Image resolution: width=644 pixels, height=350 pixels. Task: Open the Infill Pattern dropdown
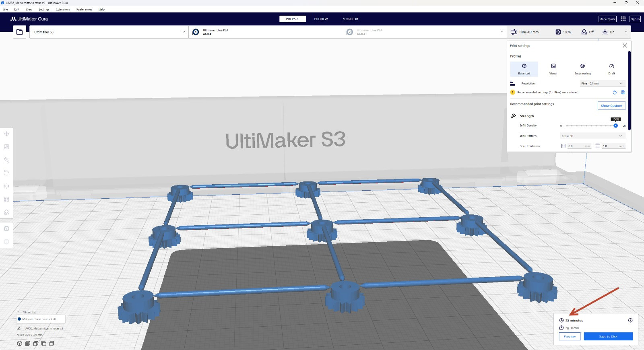[592, 136]
